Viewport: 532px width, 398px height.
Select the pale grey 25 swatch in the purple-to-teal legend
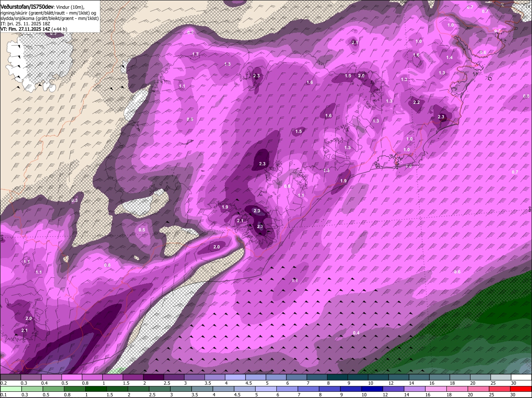501,377
